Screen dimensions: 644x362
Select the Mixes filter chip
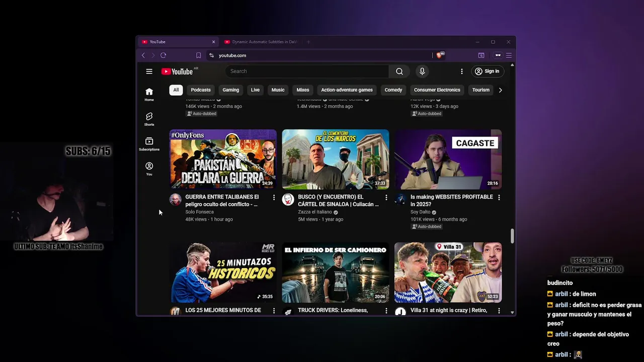303,90
